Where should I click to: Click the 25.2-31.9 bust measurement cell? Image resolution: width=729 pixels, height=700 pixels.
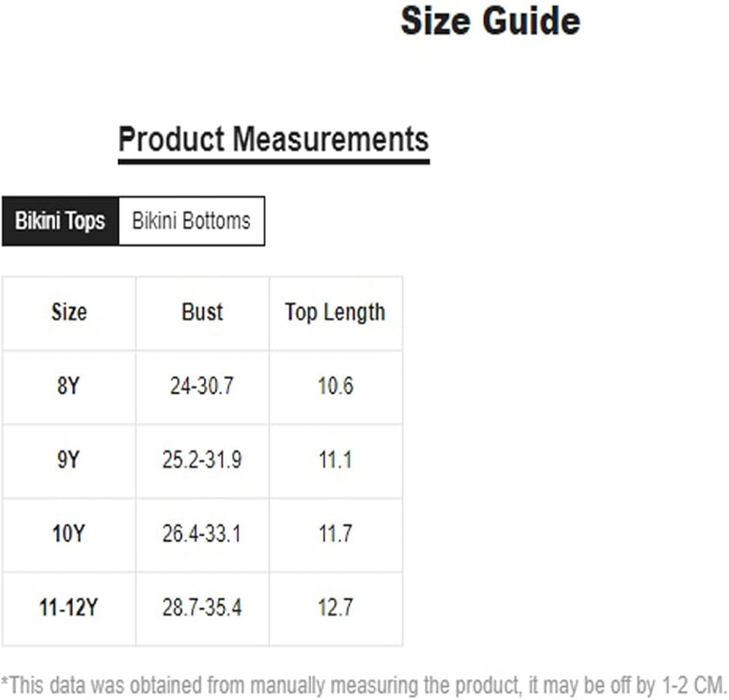click(x=202, y=461)
